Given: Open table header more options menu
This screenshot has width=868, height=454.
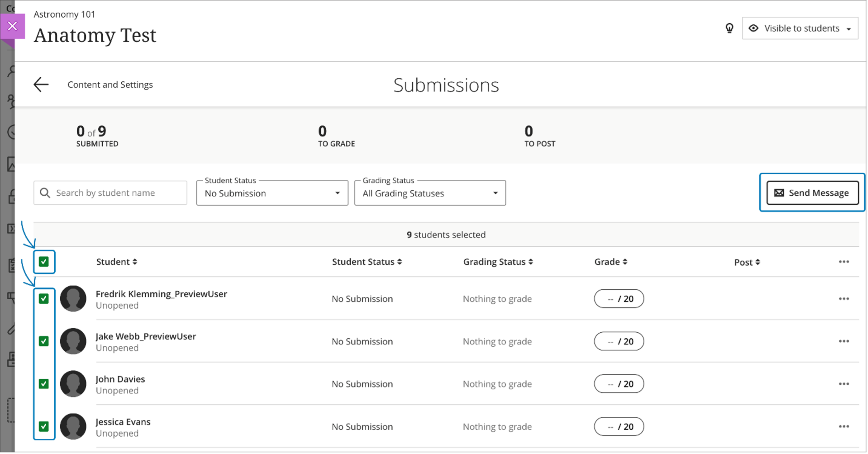Looking at the screenshot, I should (x=844, y=262).
